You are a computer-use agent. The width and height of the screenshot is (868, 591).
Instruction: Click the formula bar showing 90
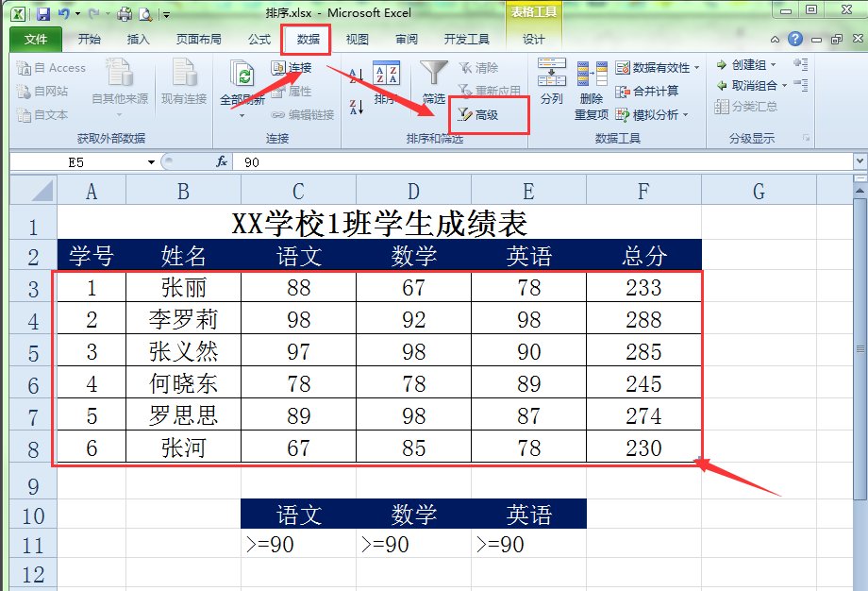tap(543, 162)
